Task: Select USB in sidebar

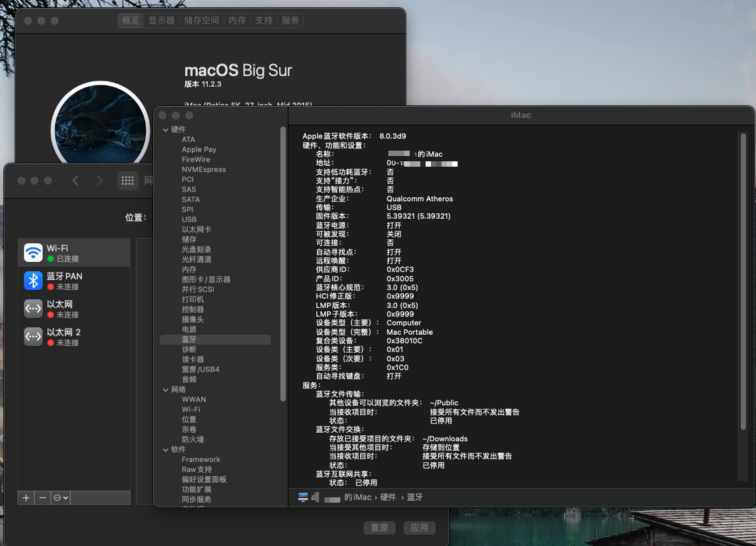Action: [x=189, y=219]
